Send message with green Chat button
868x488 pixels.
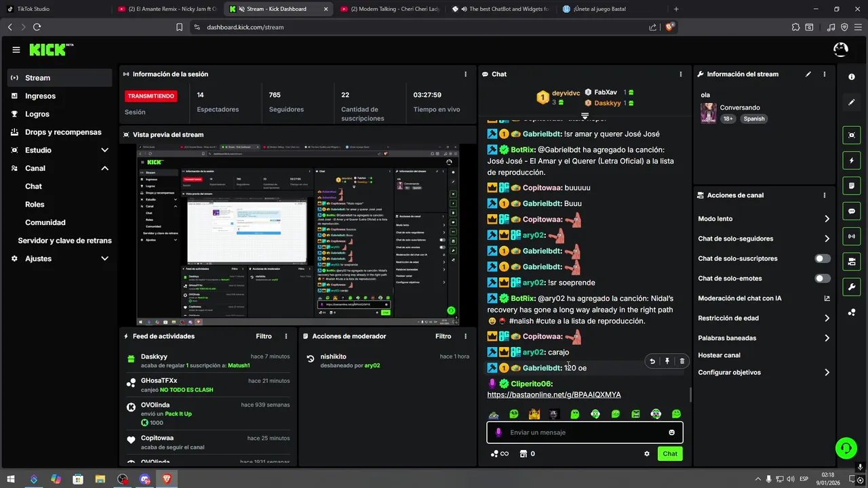click(670, 454)
